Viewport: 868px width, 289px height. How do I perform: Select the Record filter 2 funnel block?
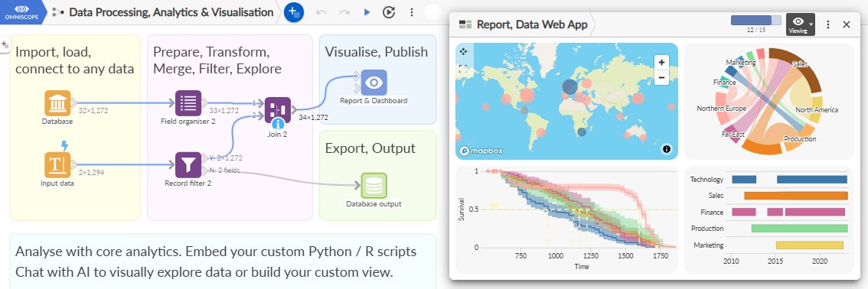(x=188, y=165)
